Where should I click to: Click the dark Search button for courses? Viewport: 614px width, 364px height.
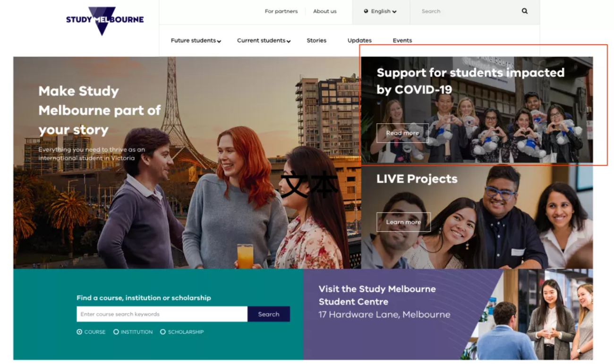pyautogui.click(x=269, y=314)
